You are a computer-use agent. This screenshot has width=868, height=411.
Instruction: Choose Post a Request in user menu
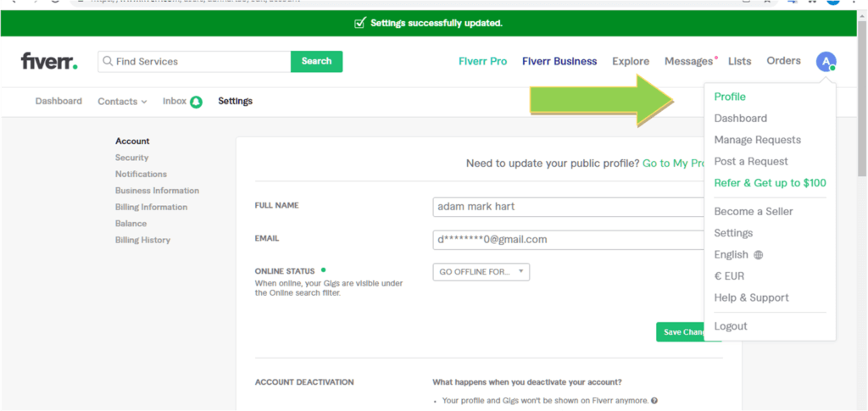tap(751, 162)
